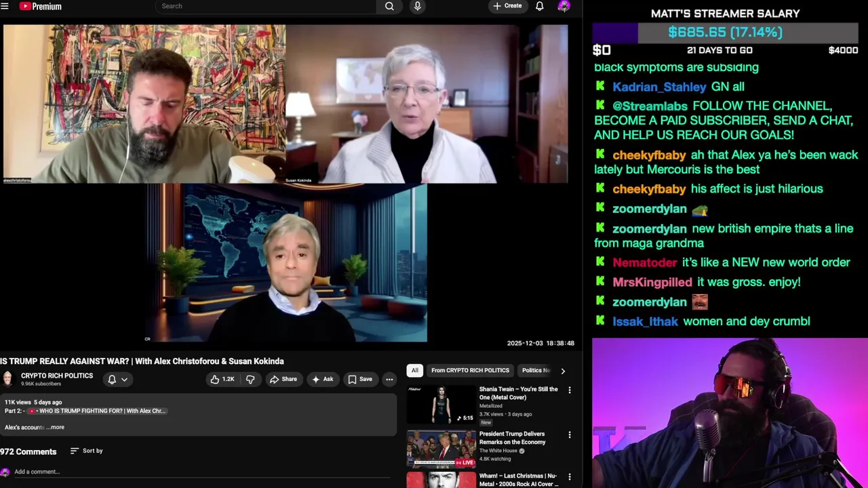Click username MrsKingpilled in chat
This screenshot has width=868, height=488.
[x=652, y=282]
